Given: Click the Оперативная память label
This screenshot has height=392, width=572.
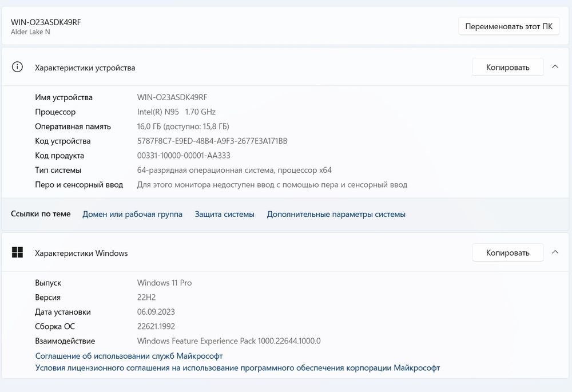Looking at the screenshot, I should (73, 126).
